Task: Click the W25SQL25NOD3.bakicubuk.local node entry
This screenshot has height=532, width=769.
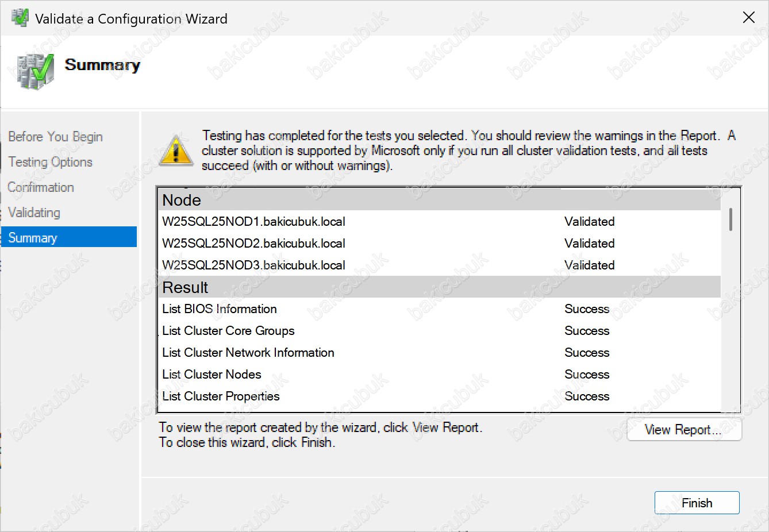Action: point(253,265)
